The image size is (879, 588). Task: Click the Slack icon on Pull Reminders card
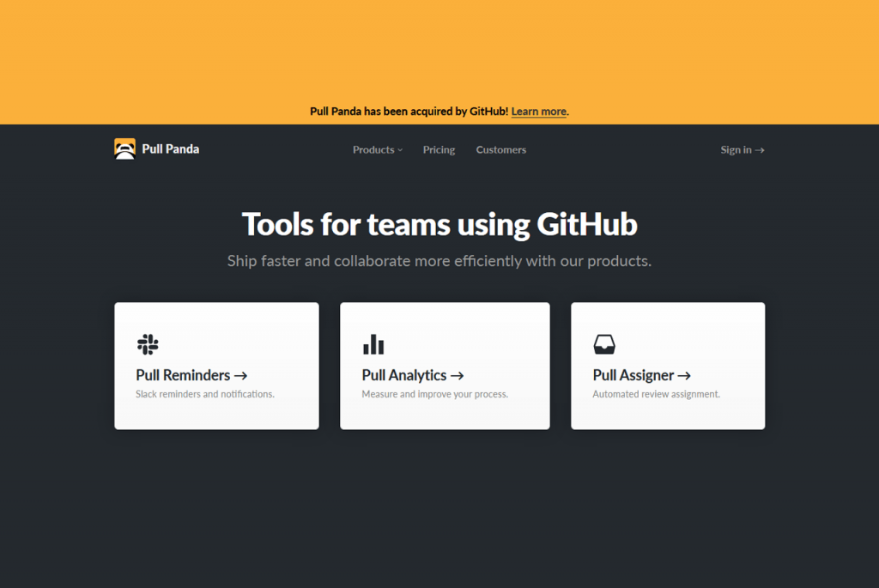147,342
